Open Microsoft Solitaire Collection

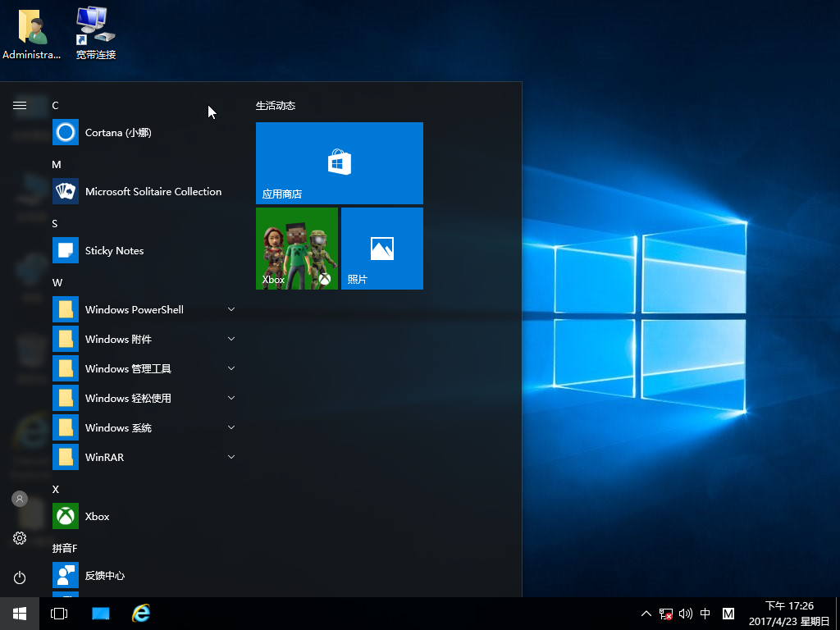[144, 191]
